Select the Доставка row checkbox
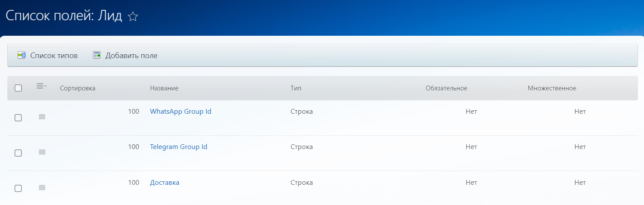The image size is (644, 205). [x=18, y=188]
